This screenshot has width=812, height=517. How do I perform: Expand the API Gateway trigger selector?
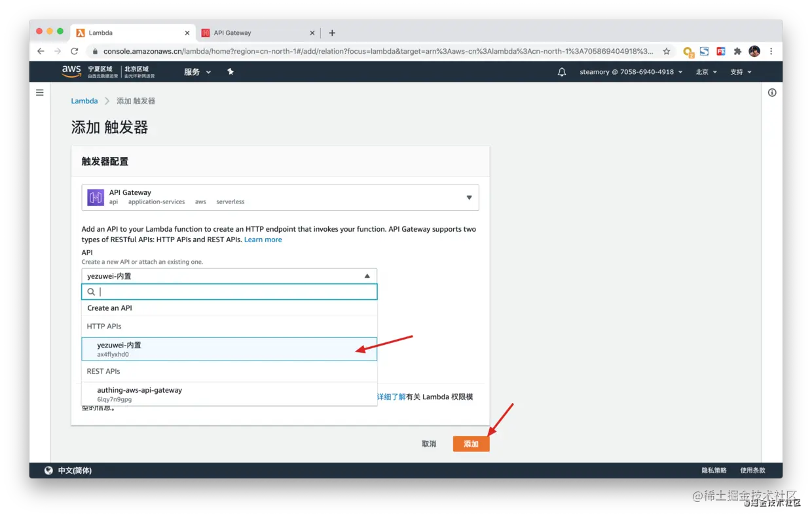tap(280, 197)
